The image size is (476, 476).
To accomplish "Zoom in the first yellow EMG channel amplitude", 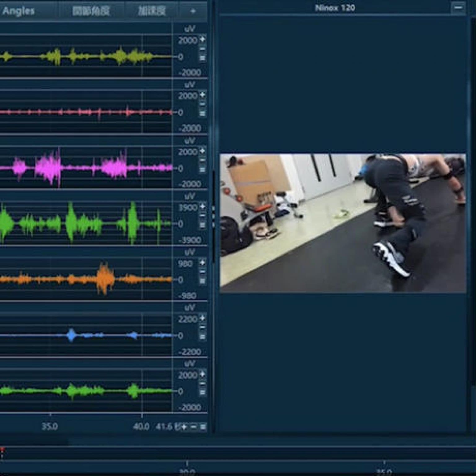I will pyautogui.click(x=202, y=40).
